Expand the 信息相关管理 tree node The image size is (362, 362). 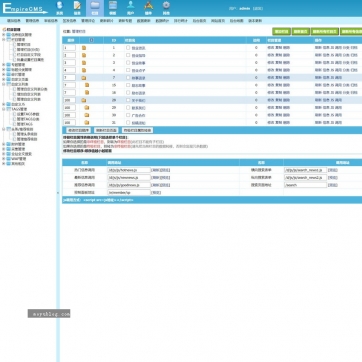4,34
